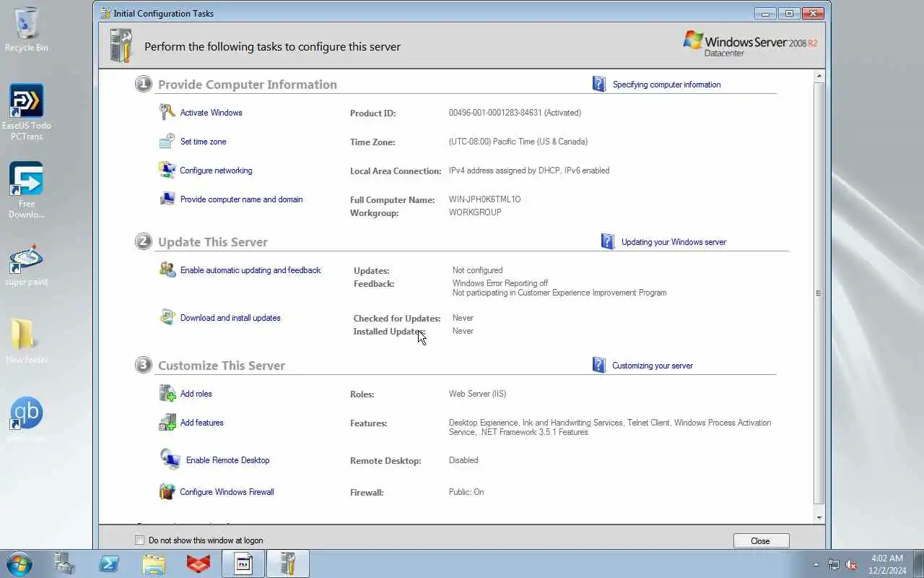Click the Configure Windows Firewall link
This screenshot has height=578, width=924.
point(227,492)
